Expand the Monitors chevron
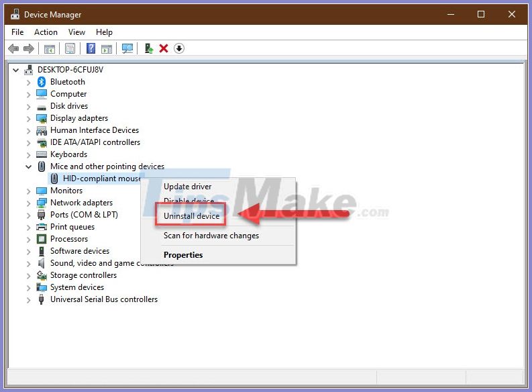532x392 pixels. tap(28, 191)
